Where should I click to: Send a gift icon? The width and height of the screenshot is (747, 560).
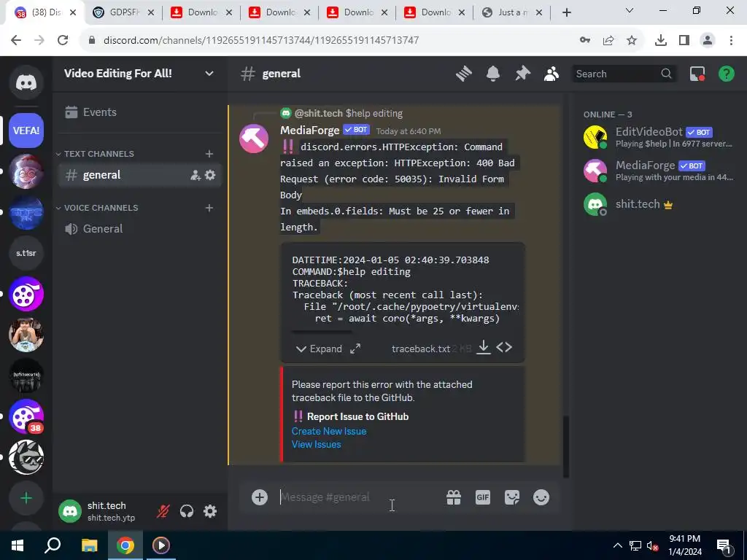coord(454,497)
